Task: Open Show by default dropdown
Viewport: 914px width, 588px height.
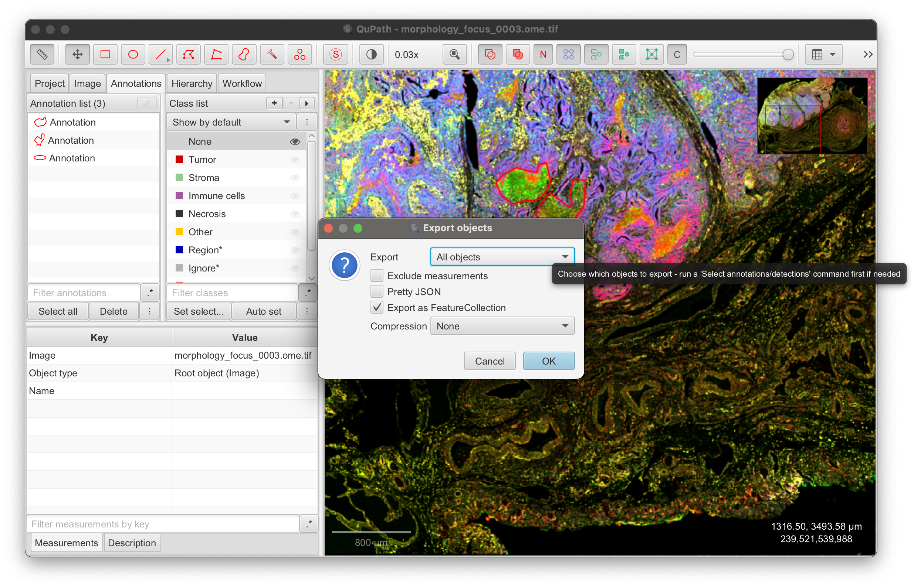Action: pos(231,122)
